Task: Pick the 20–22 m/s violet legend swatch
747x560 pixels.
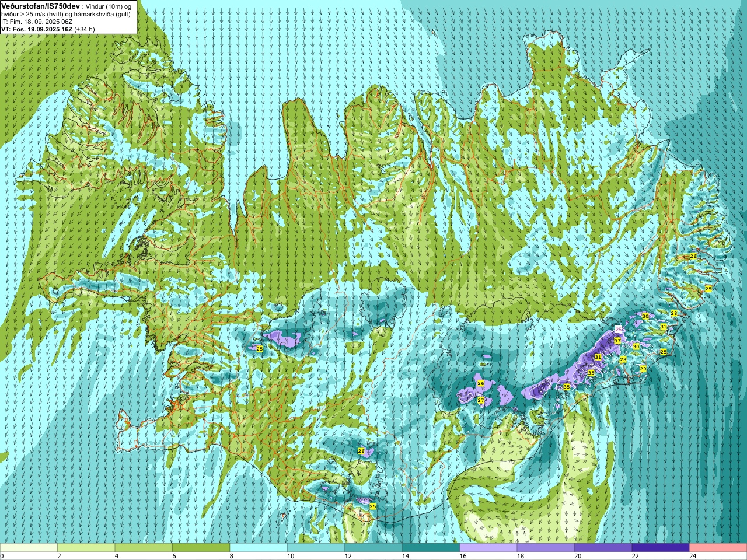Action: point(603,548)
